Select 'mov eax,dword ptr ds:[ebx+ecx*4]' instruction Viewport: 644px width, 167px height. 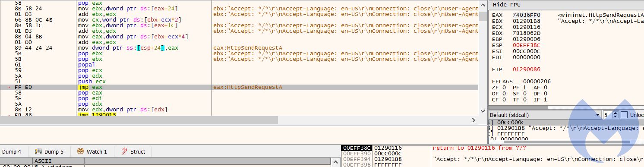pos(133,37)
